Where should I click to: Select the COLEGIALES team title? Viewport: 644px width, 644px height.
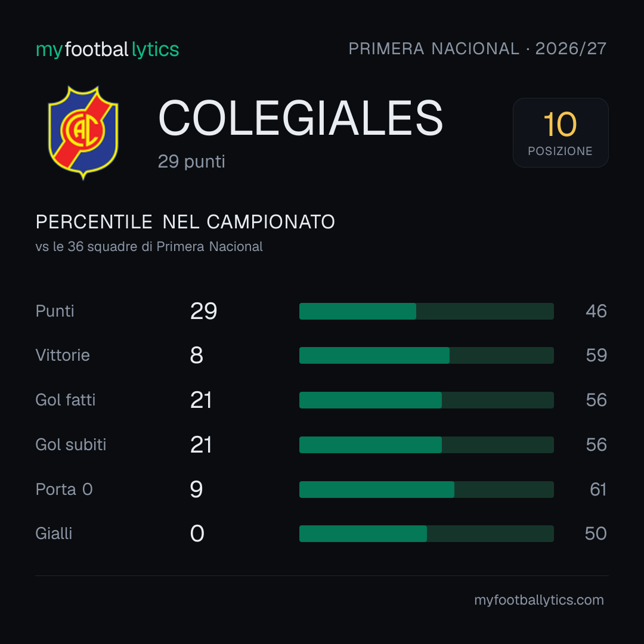pos(301,118)
